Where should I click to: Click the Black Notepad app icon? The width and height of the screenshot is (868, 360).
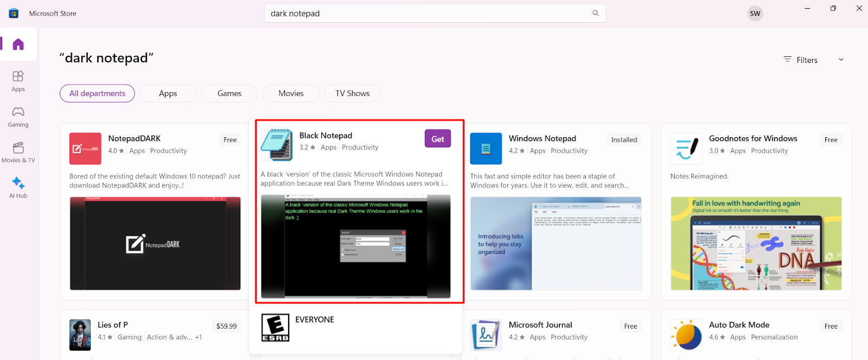277,145
